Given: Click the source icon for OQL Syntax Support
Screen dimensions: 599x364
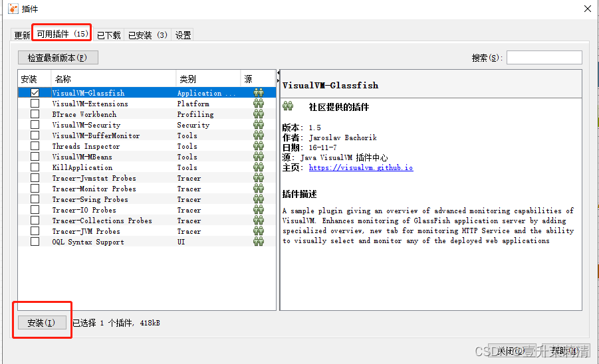Looking at the screenshot, I should tap(259, 242).
